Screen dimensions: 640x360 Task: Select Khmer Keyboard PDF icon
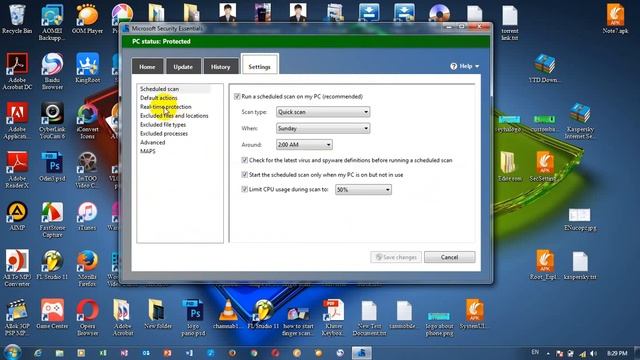coord(333,318)
